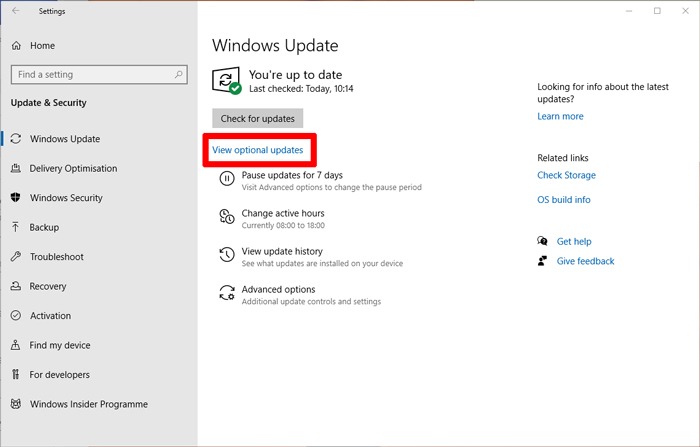Click the Give feedback link
Screen dimensions: 700x447
585,261
